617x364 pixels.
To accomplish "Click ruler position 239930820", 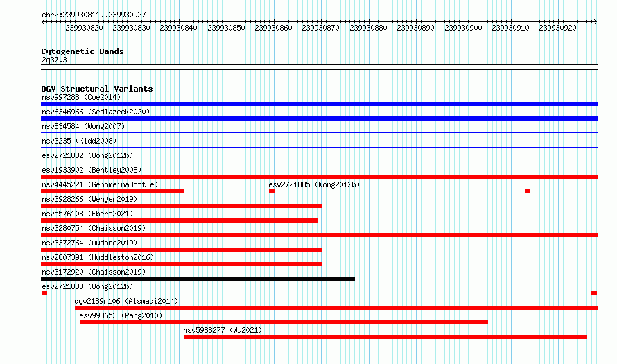I will click(x=84, y=28).
